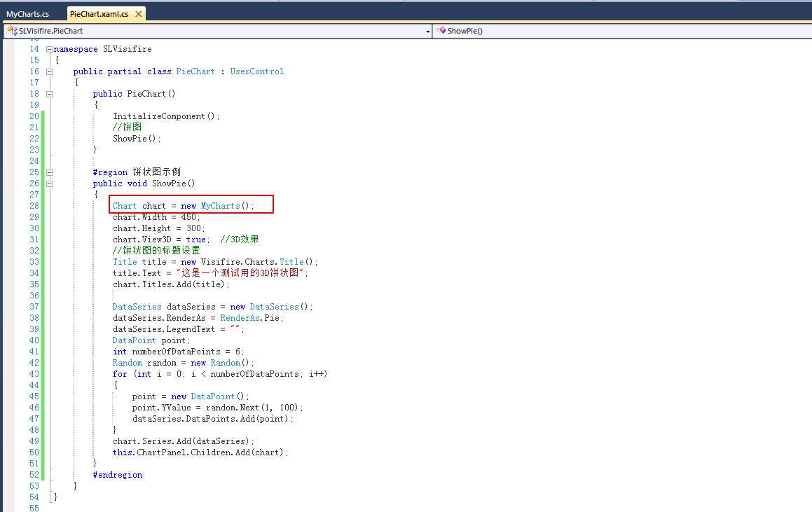This screenshot has width=812, height=512.
Task: Click the ShowPie() call on line 22
Action: tap(137, 139)
